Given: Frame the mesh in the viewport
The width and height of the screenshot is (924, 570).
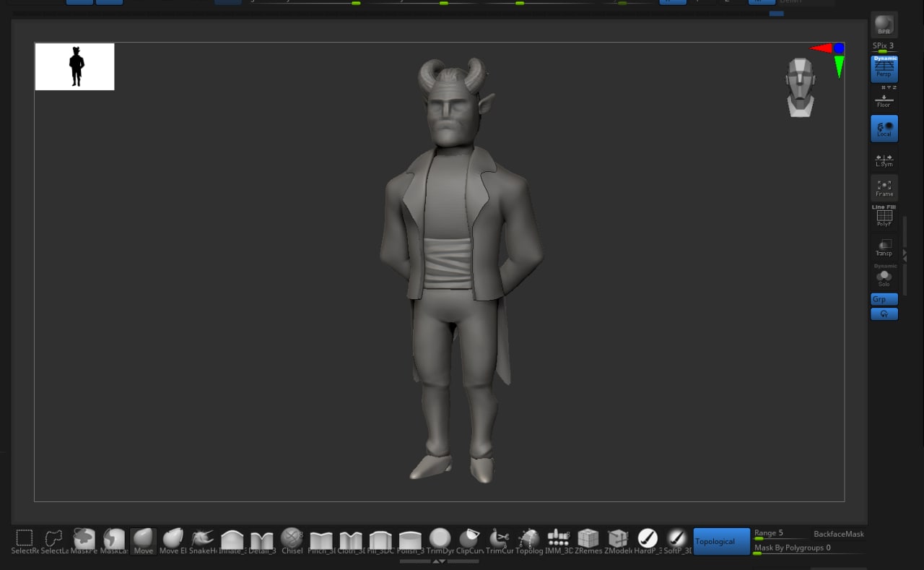Looking at the screenshot, I should click(x=884, y=188).
